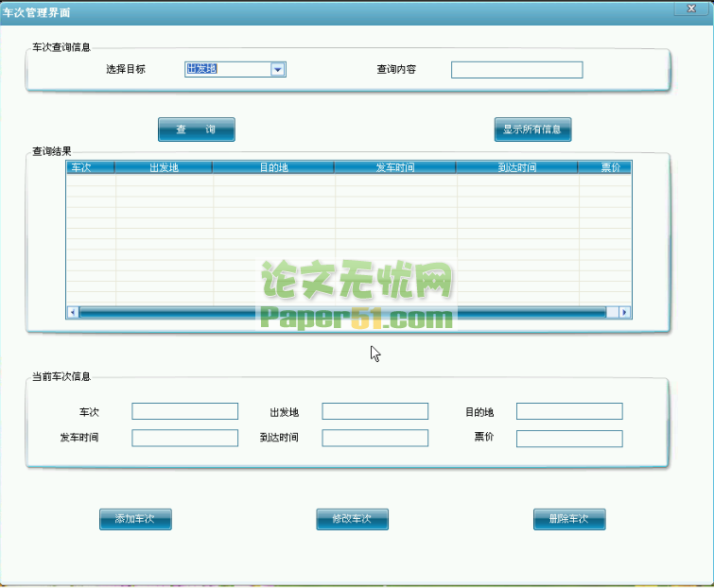This screenshot has height=588, width=714.
Task: Click the 修改车次 button
Action: point(352,519)
